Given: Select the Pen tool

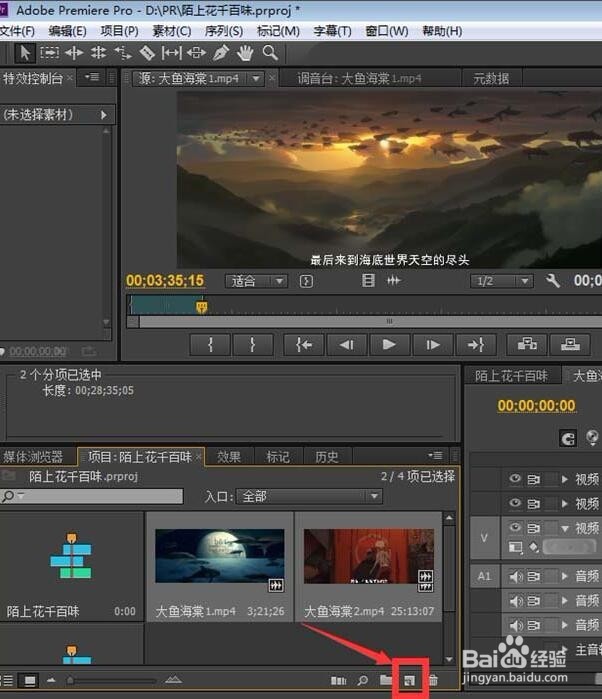Looking at the screenshot, I should pos(221,53).
